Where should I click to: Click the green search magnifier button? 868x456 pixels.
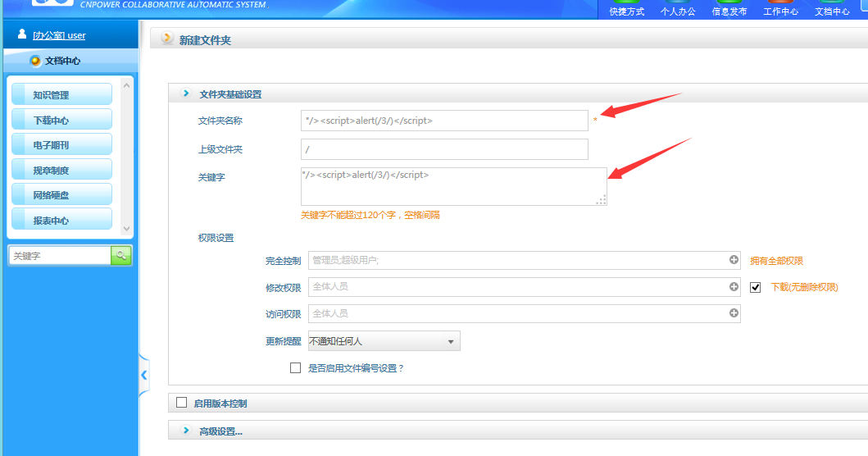[x=121, y=255]
